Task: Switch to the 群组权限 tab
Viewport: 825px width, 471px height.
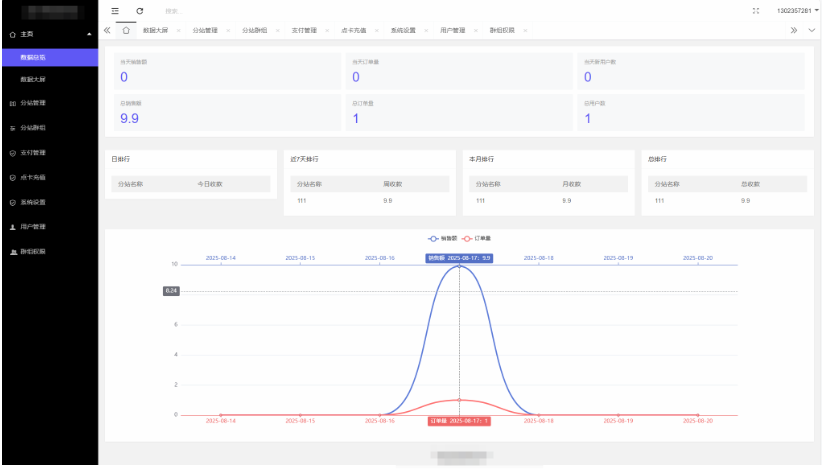Action: (x=502, y=31)
